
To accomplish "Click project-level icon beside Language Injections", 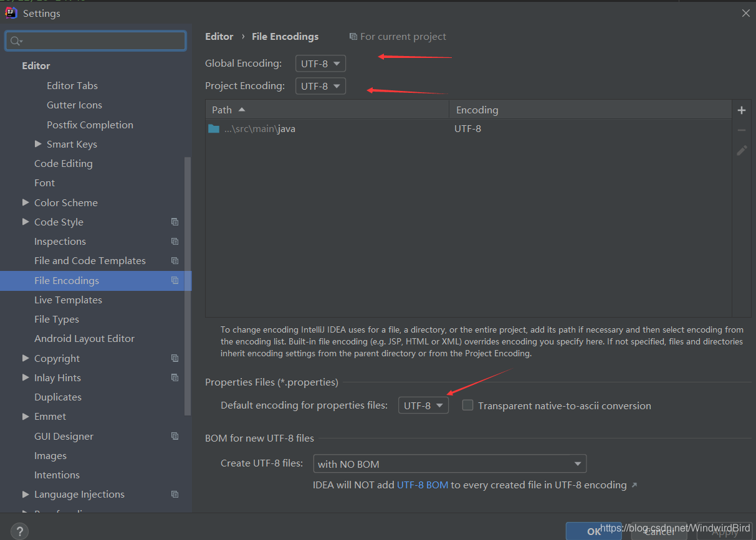I will coord(175,494).
